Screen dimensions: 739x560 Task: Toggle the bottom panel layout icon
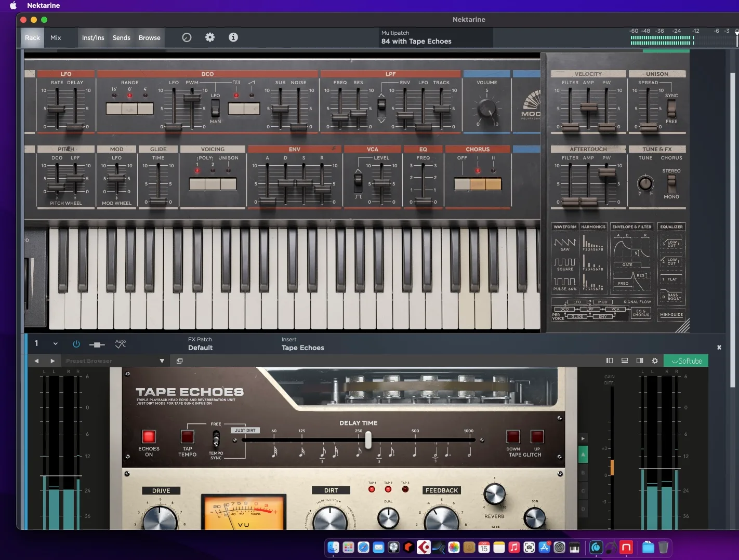click(x=625, y=361)
